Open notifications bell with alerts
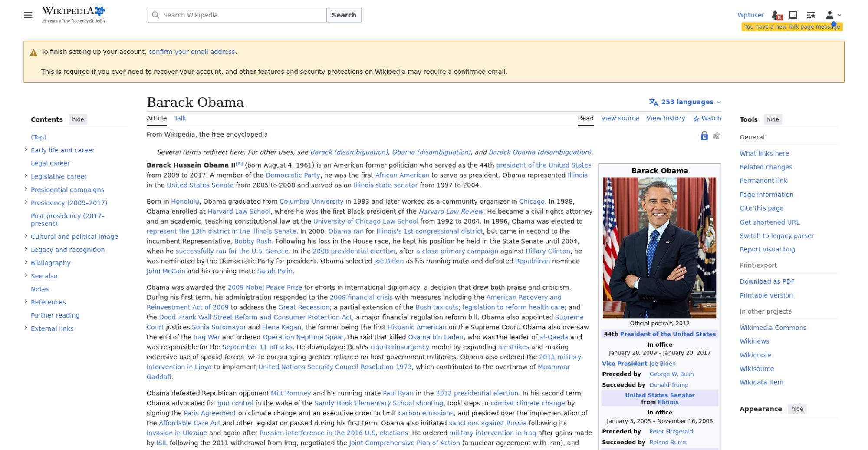 [x=776, y=15]
